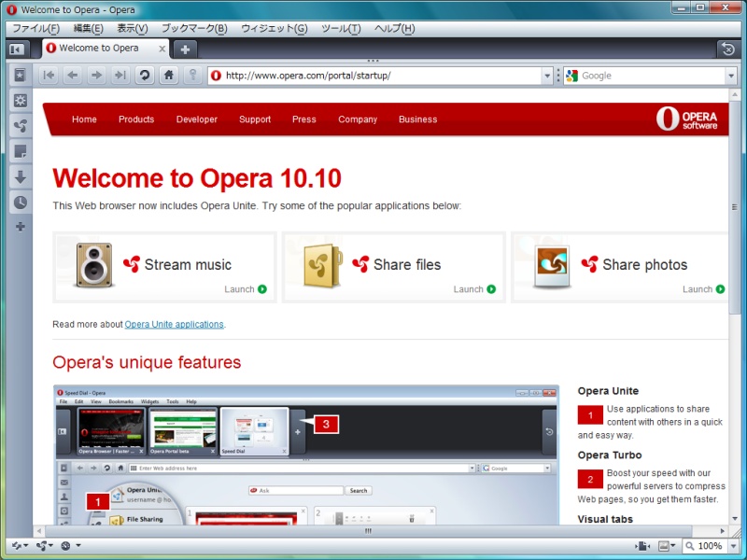Screen dimensions: 747x560
Task: Click Developer in the site navigation
Action: (x=197, y=119)
